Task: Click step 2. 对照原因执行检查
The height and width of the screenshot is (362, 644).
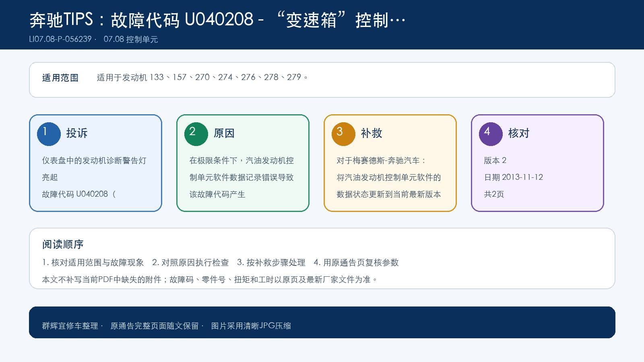Action: [x=190, y=263]
